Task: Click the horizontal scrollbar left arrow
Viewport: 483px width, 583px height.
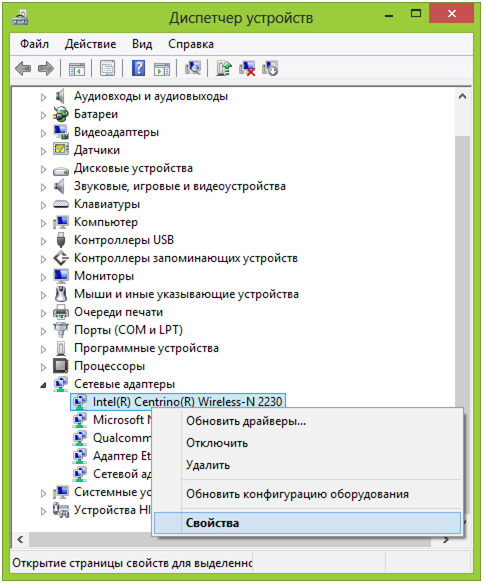Action: click(x=20, y=540)
